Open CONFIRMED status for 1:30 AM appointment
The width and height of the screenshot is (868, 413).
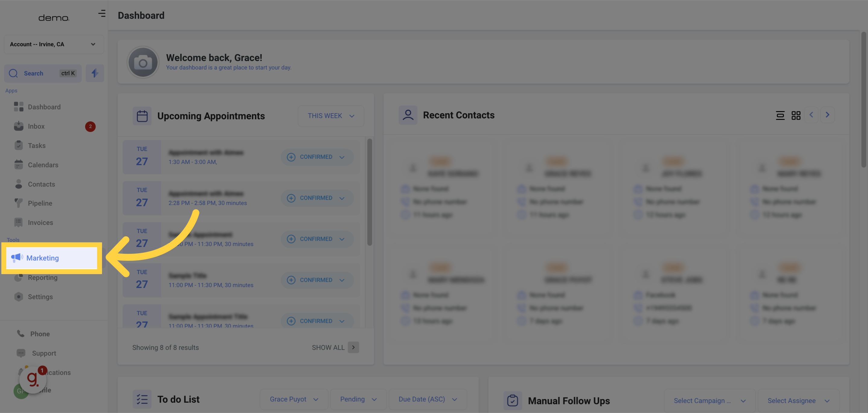(x=317, y=157)
